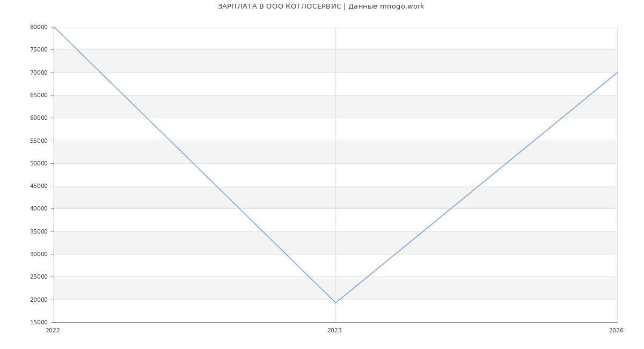Click the 2023 x-axis label

[334, 330]
